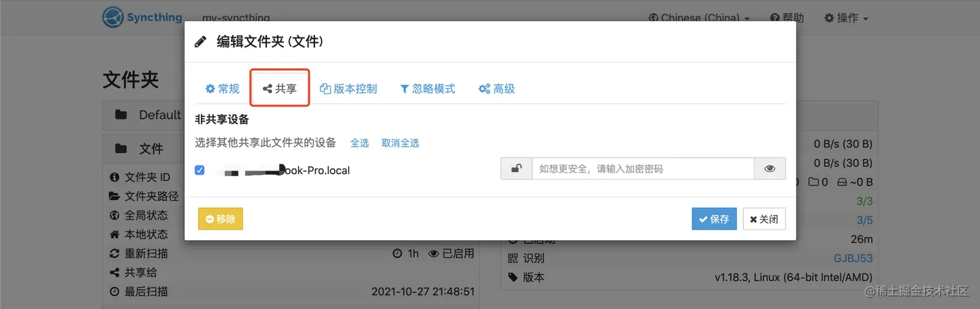Screen dimensions: 980x309
Task: Click the eye icon next to 已启用
Action: point(434,254)
